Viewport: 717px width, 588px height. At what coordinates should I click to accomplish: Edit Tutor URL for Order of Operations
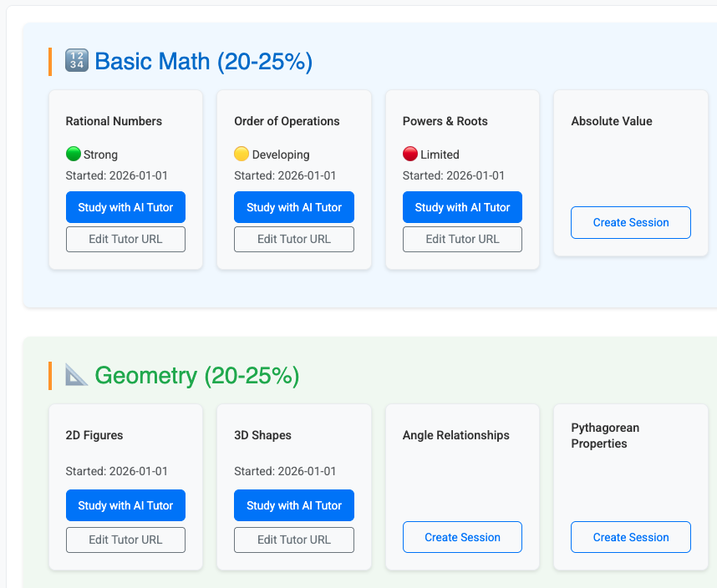pyautogui.click(x=294, y=239)
